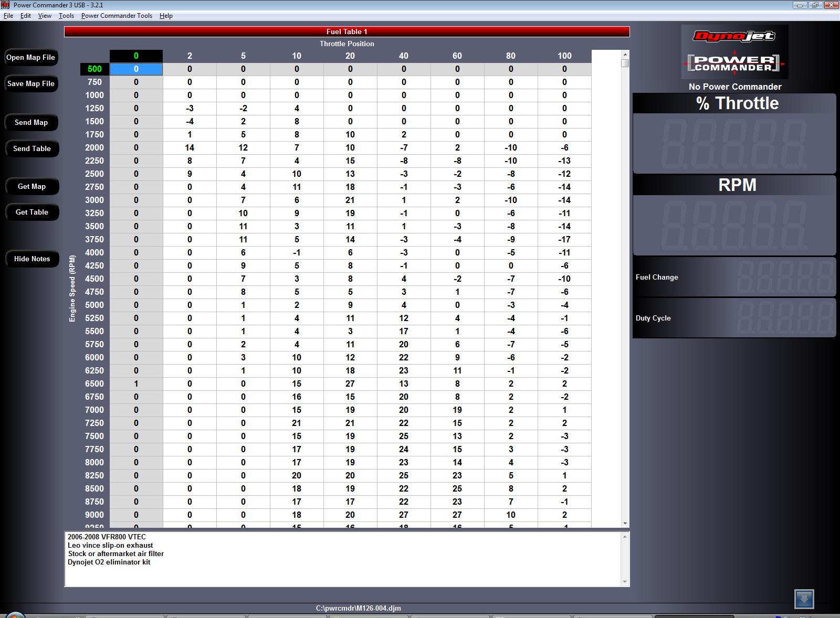Open the Windows Start orb

[x=15, y=615]
